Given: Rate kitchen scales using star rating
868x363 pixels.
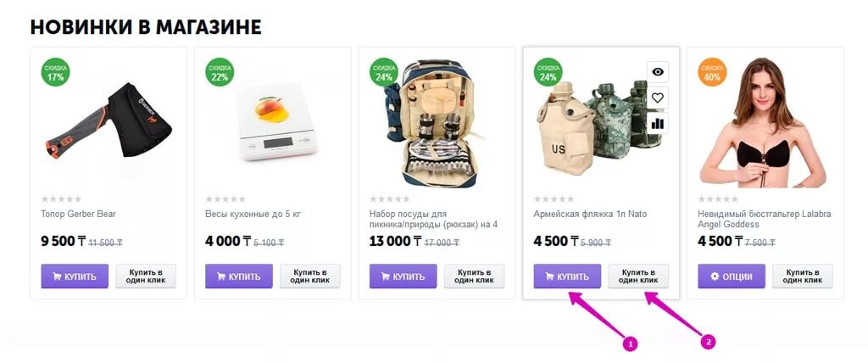Looking at the screenshot, I should coord(225,199).
